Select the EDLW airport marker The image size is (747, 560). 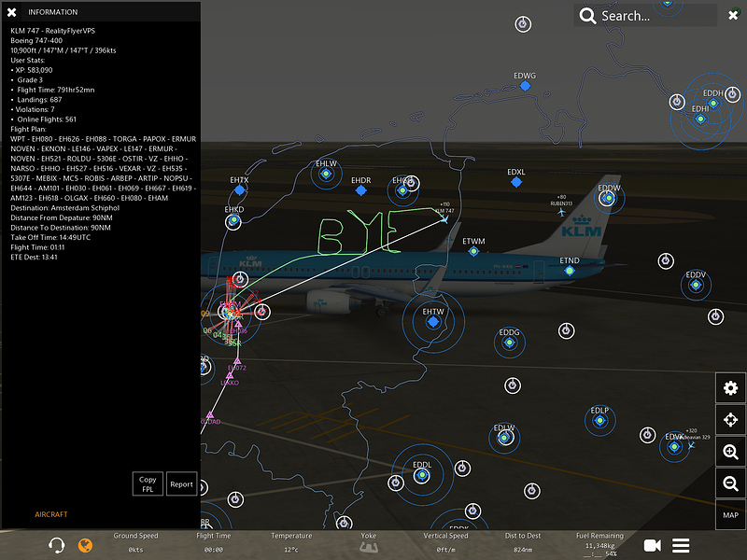point(504,438)
